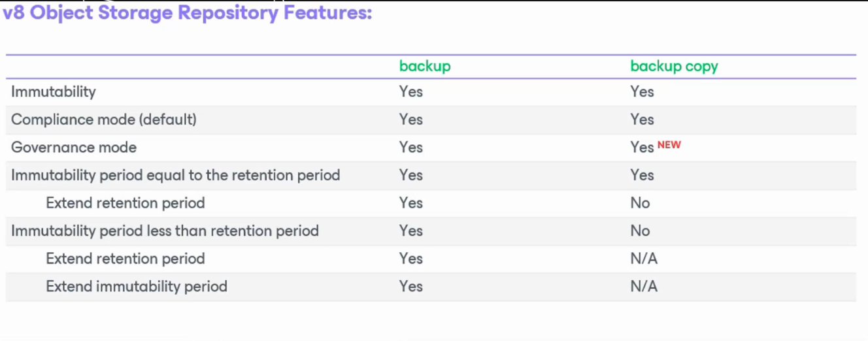Select the green 'backup' column header
Image resolution: width=868 pixels, height=341 pixels.
coord(425,66)
